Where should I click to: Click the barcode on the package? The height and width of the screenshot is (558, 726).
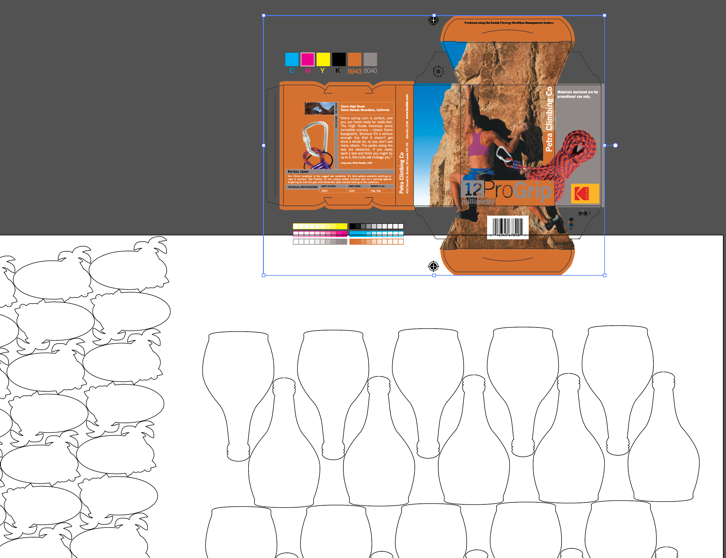[x=506, y=228]
